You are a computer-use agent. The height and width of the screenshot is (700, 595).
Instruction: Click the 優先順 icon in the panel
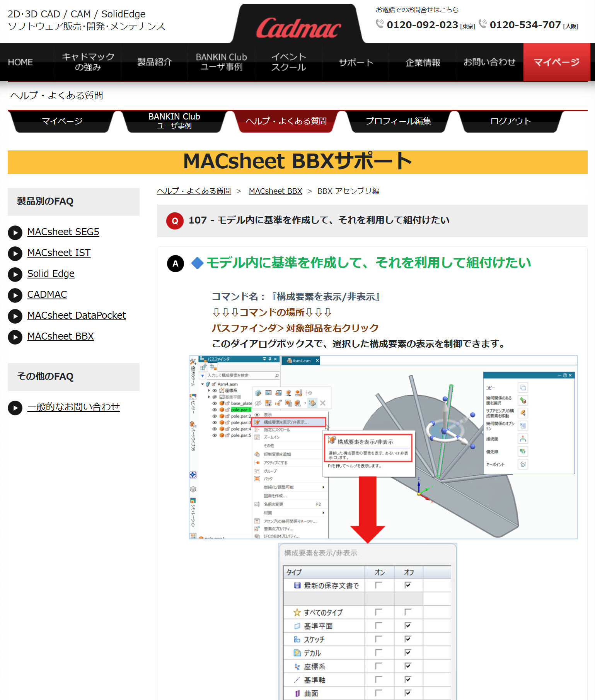[523, 451]
